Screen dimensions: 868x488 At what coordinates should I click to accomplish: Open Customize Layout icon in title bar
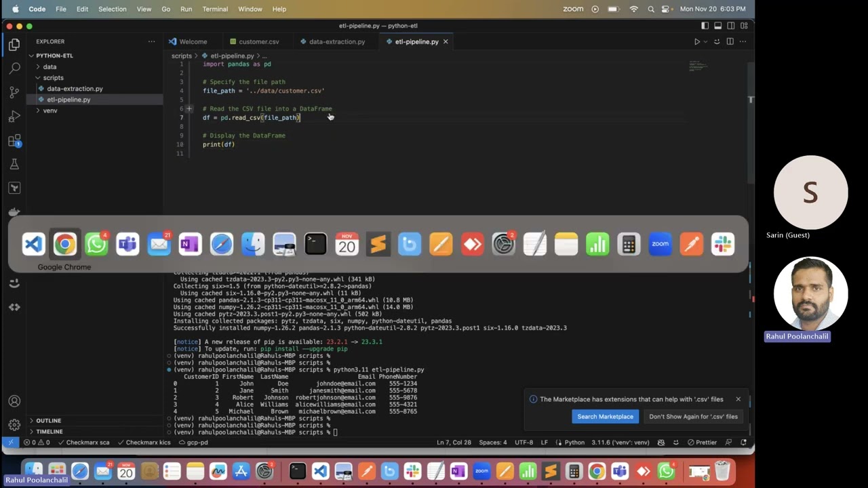pyautogui.click(x=744, y=26)
